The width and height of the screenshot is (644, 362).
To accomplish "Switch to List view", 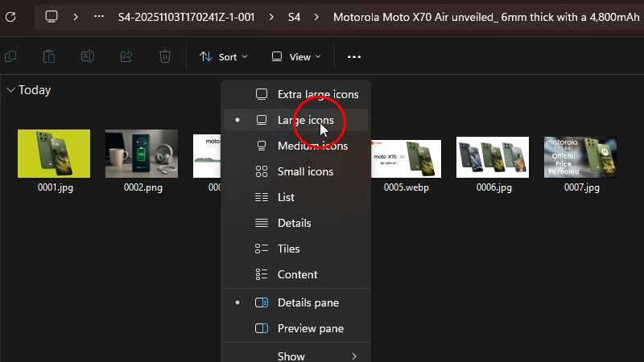I will pyautogui.click(x=295, y=197).
